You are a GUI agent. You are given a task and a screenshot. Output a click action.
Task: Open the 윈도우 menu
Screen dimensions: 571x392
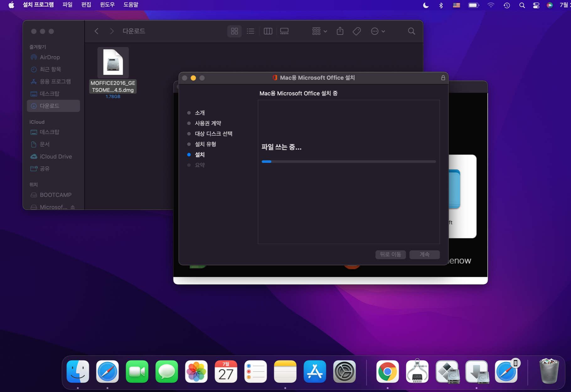(x=107, y=5)
